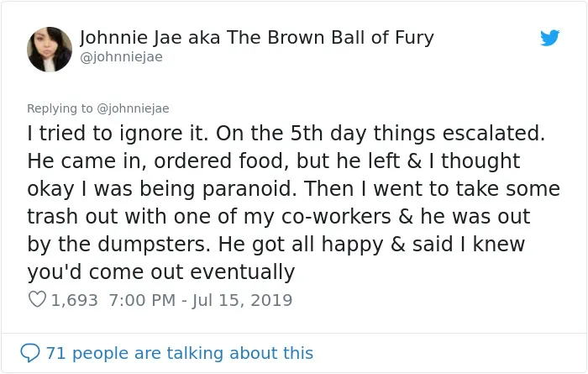Click the 'Replying to' label text
The width and height of the screenshot is (588, 374).
tap(60, 108)
